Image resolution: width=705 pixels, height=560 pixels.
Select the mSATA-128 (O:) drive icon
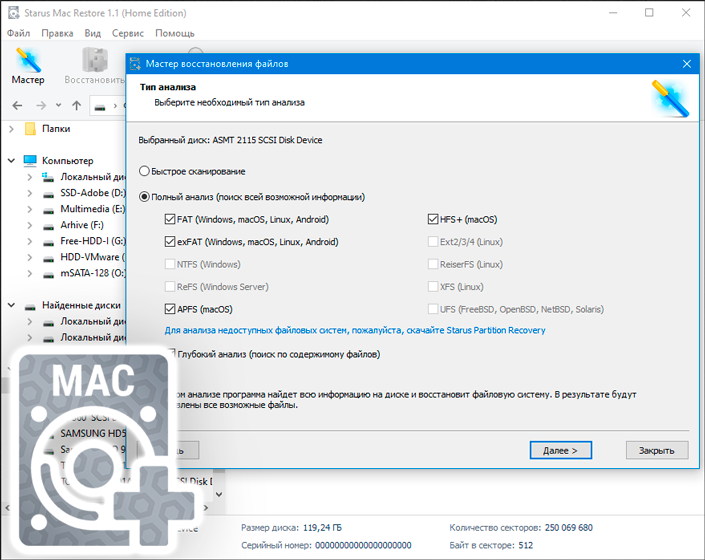point(49,275)
